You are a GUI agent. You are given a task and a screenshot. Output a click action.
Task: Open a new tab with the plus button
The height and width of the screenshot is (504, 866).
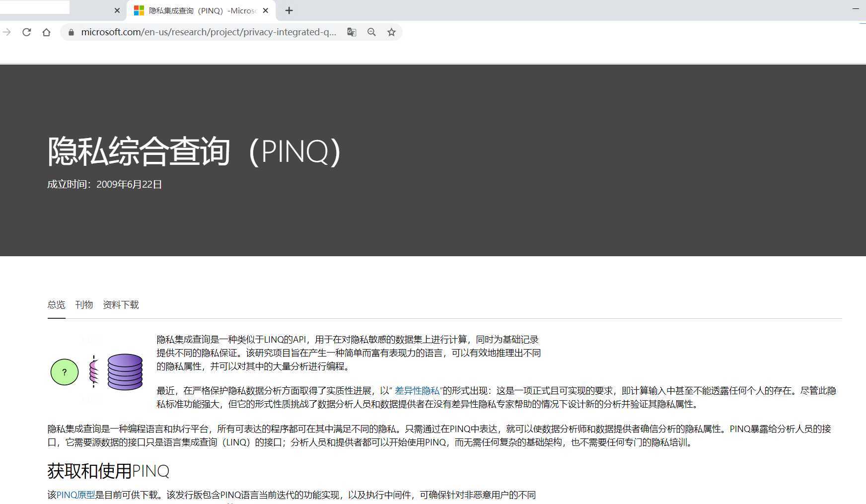(x=289, y=10)
